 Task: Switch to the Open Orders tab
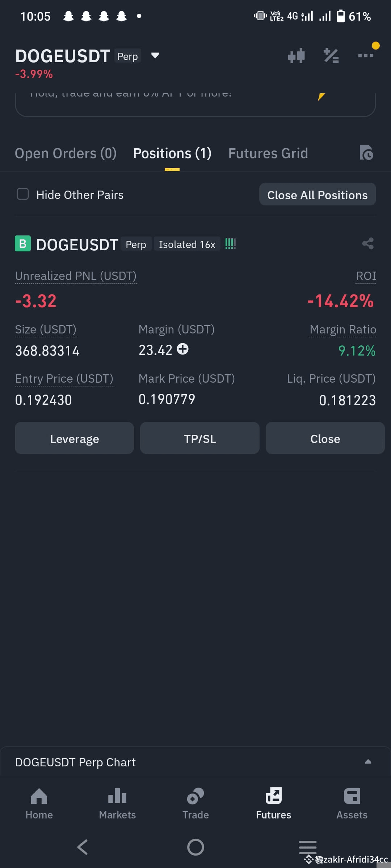66,153
